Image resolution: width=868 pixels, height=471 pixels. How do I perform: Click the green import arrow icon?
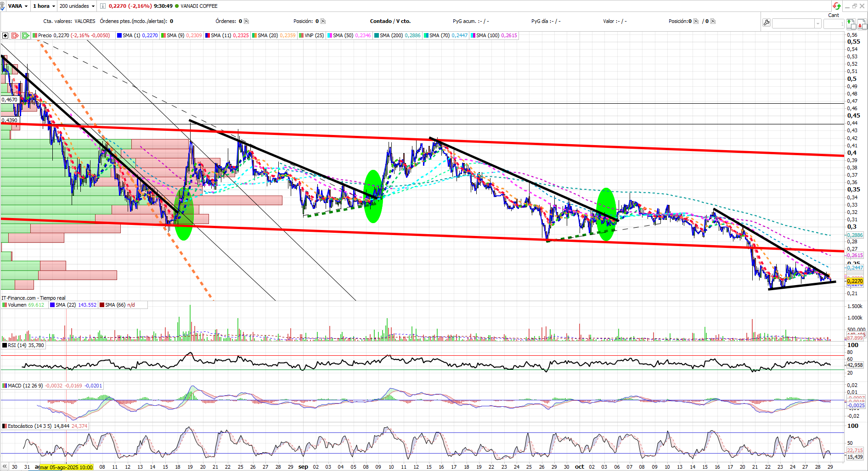click(x=25, y=35)
